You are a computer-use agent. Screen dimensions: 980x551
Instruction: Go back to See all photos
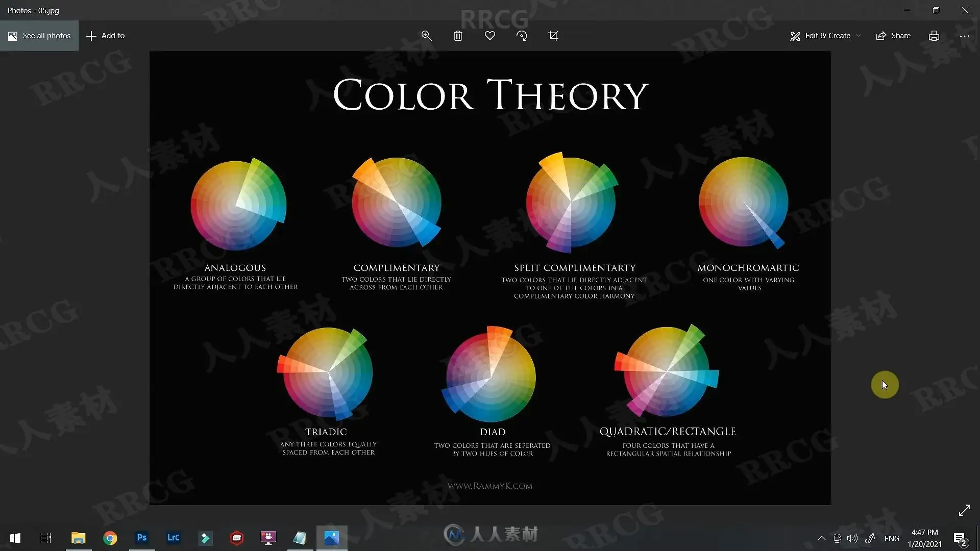click(39, 36)
